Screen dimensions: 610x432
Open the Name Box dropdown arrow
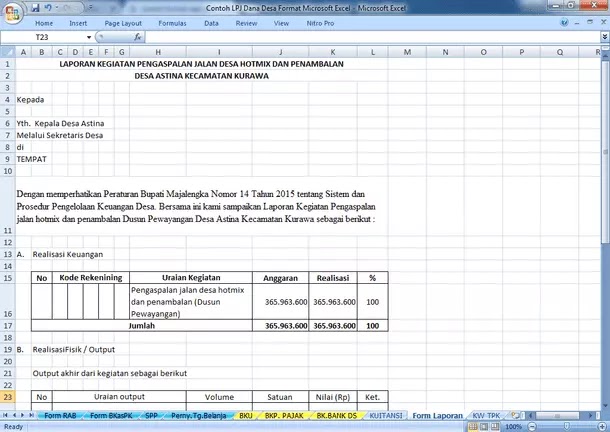point(89,37)
